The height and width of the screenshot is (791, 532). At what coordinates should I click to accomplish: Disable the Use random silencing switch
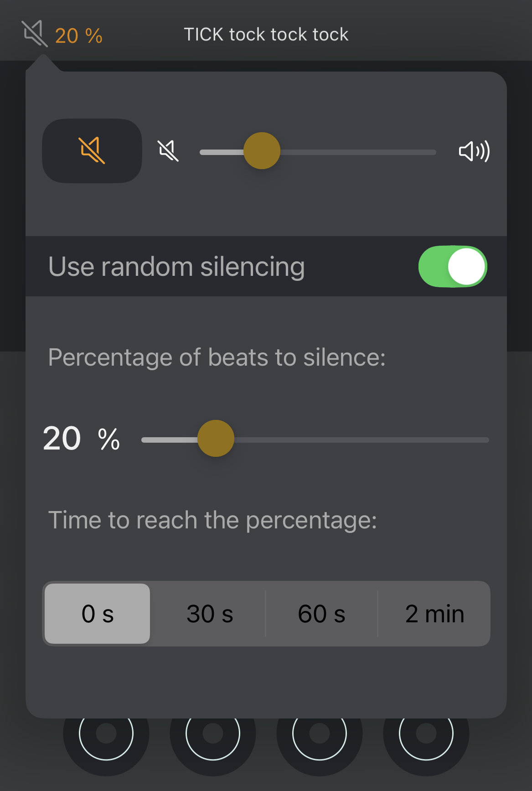tap(453, 267)
